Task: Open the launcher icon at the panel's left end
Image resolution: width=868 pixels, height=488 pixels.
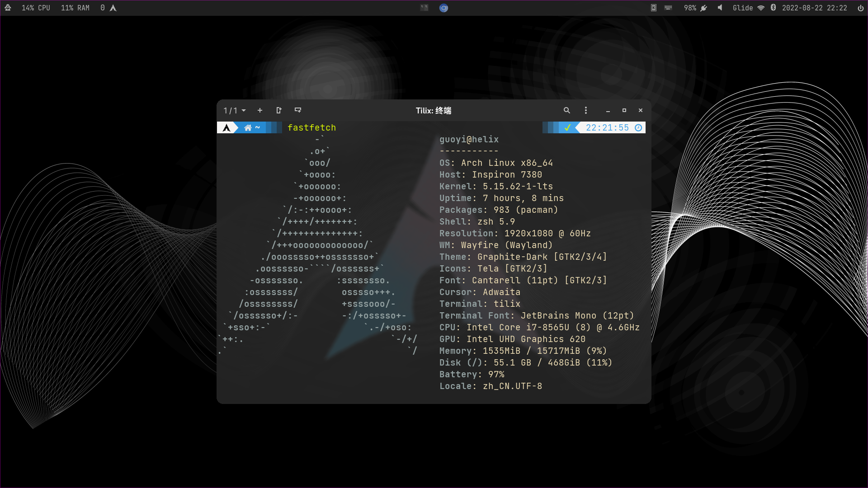Action: (x=8, y=8)
